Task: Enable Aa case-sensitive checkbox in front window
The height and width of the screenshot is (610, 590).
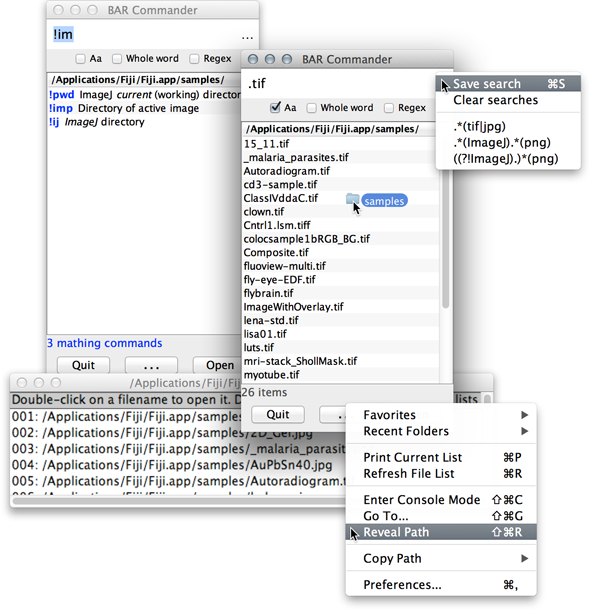Action: coord(275,108)
